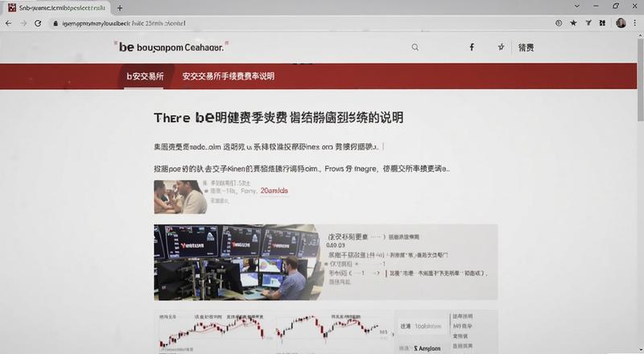Screen dimensions: 644x354
Task: Open the tab search chevron in title bar
Action: 576,6
